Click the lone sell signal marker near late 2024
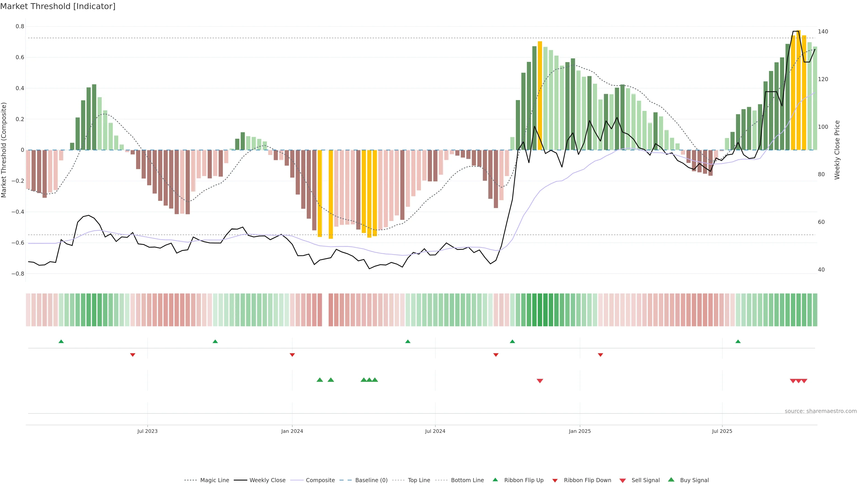Viewport: 868px width, 488px height. [x=540, y=381]
